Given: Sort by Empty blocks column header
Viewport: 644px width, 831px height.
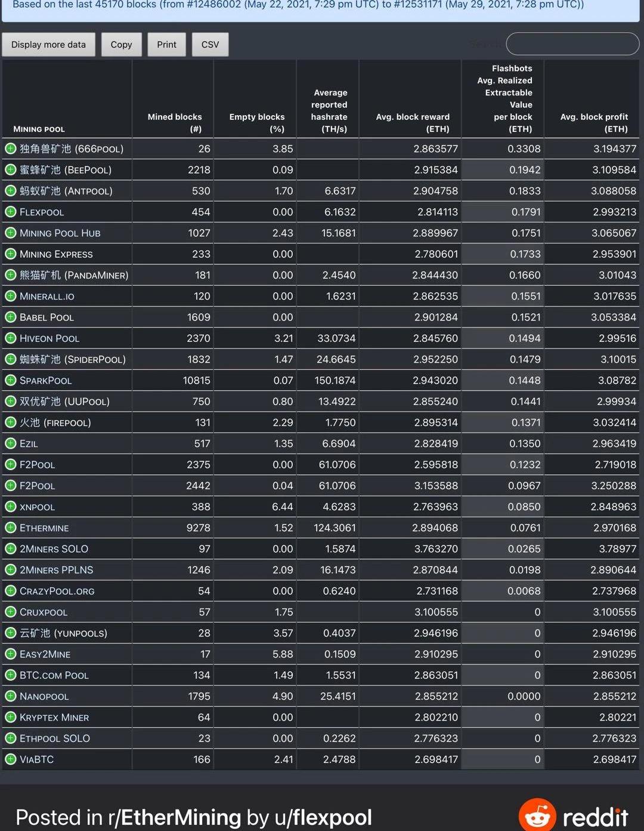Looking at the screenshot, I should tap(256, 122).
